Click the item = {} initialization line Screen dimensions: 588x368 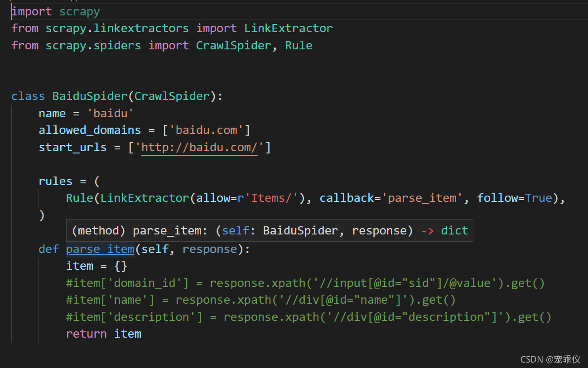pyautogui.click(x=96, y=266)
